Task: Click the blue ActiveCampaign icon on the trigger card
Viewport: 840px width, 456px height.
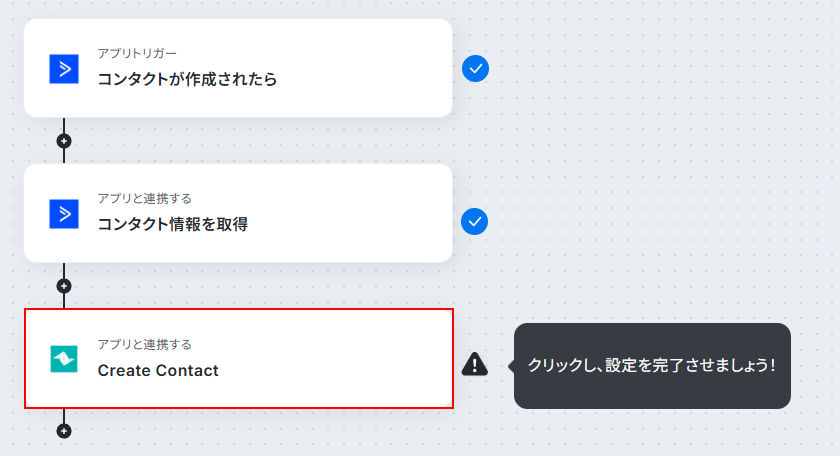Action: point(64,69)
